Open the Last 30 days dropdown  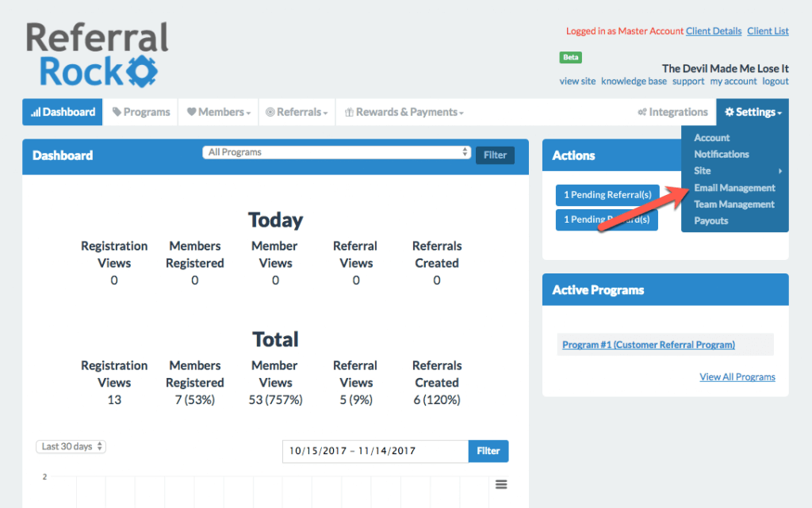(x=71, y=446)
